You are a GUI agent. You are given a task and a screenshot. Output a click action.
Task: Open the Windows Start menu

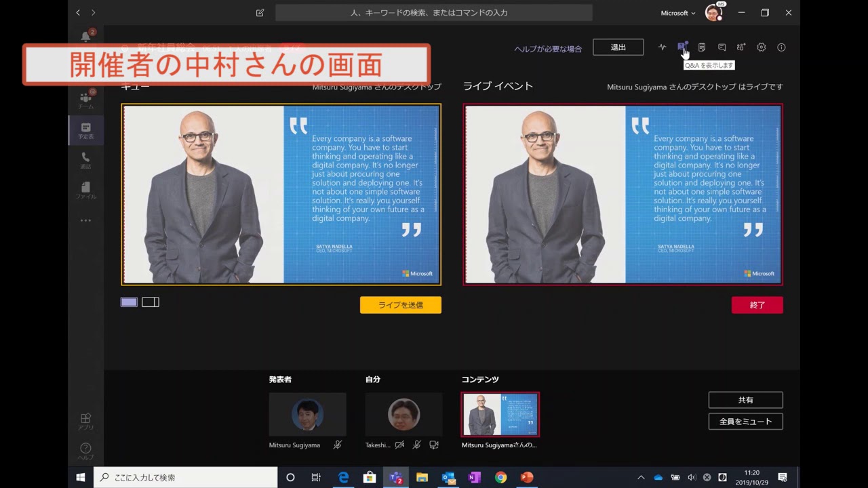(80, 477)
